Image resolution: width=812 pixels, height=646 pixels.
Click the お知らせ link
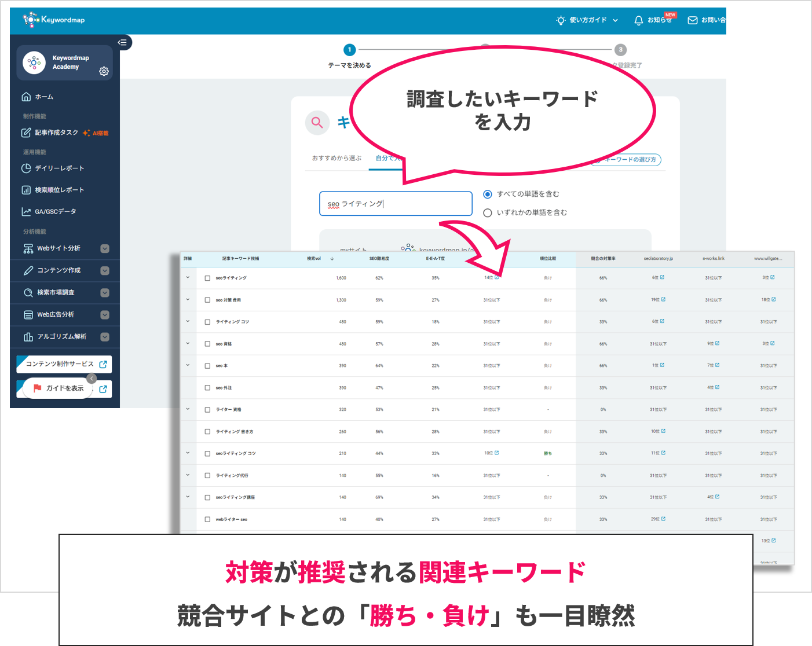660,20
